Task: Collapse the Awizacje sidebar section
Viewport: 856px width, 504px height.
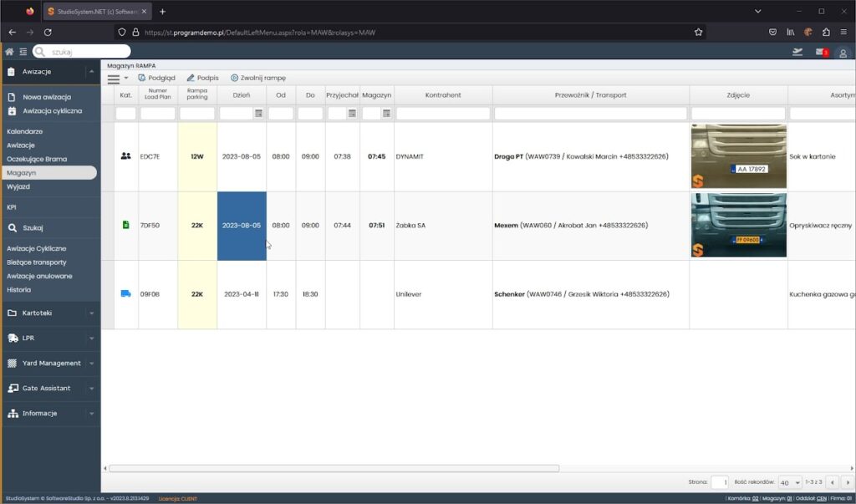Action: (x=90, y=72)
